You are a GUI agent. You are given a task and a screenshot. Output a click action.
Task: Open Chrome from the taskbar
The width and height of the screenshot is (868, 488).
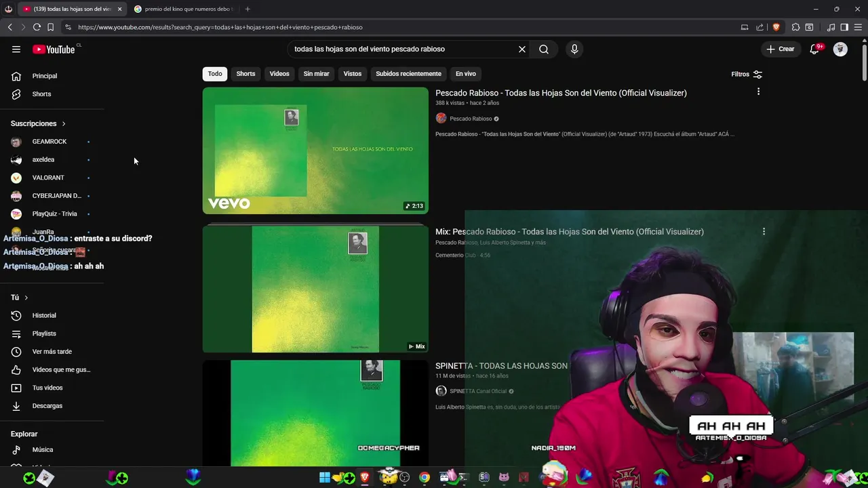point(425,478)
